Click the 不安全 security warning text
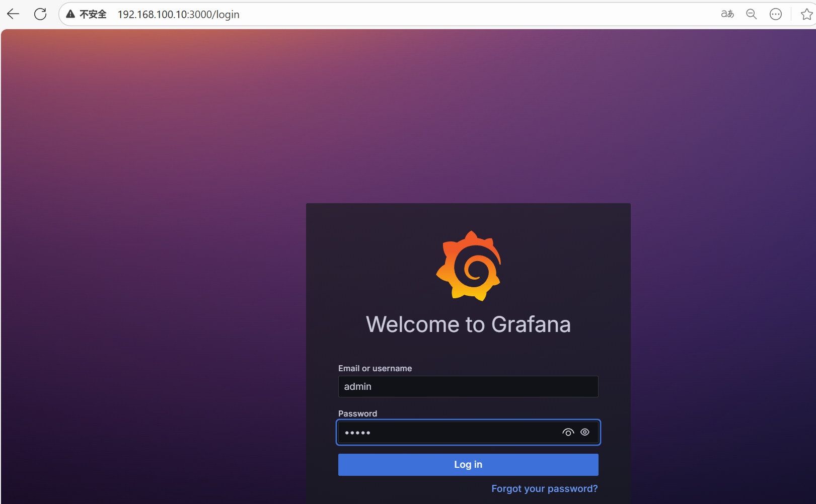Viewport: 816px width, 504px height. 93,14
